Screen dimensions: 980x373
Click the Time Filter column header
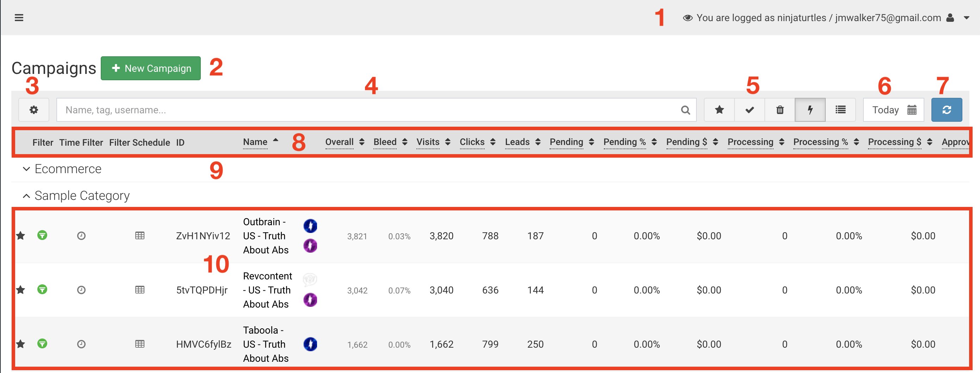pos(81,143)
